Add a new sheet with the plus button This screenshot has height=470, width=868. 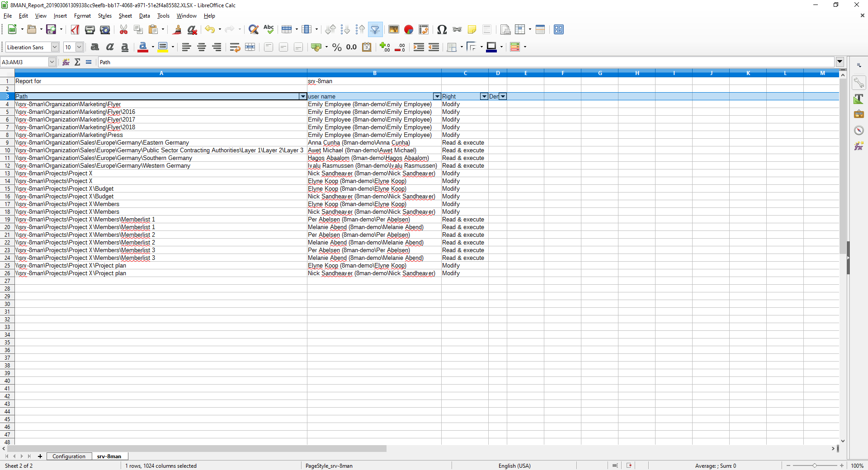[x=40, y=456]
